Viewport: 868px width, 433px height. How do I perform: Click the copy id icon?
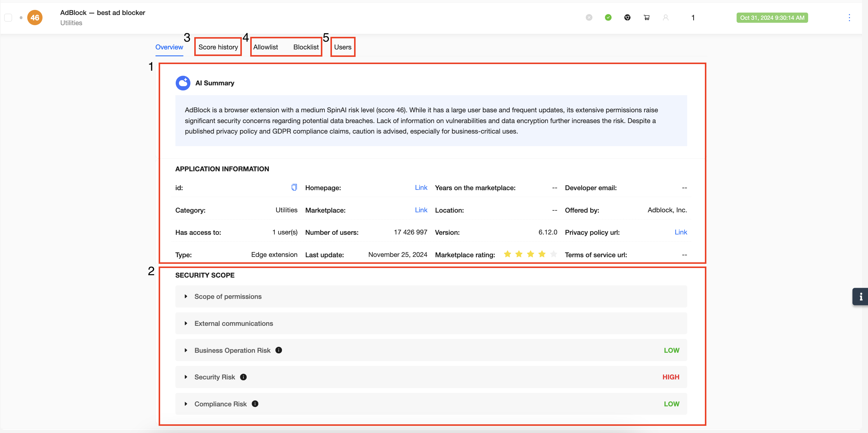pyautogui.click(x=294, y=187)
